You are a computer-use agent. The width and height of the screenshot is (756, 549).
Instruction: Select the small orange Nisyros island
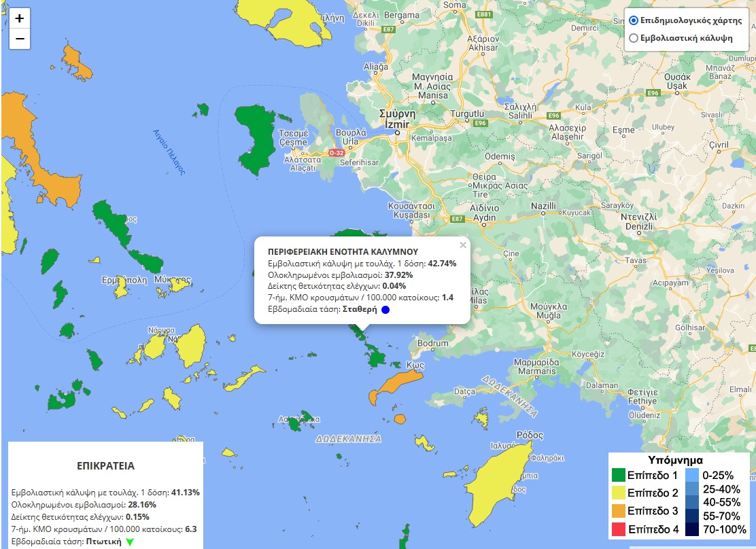tap(400, 419)
